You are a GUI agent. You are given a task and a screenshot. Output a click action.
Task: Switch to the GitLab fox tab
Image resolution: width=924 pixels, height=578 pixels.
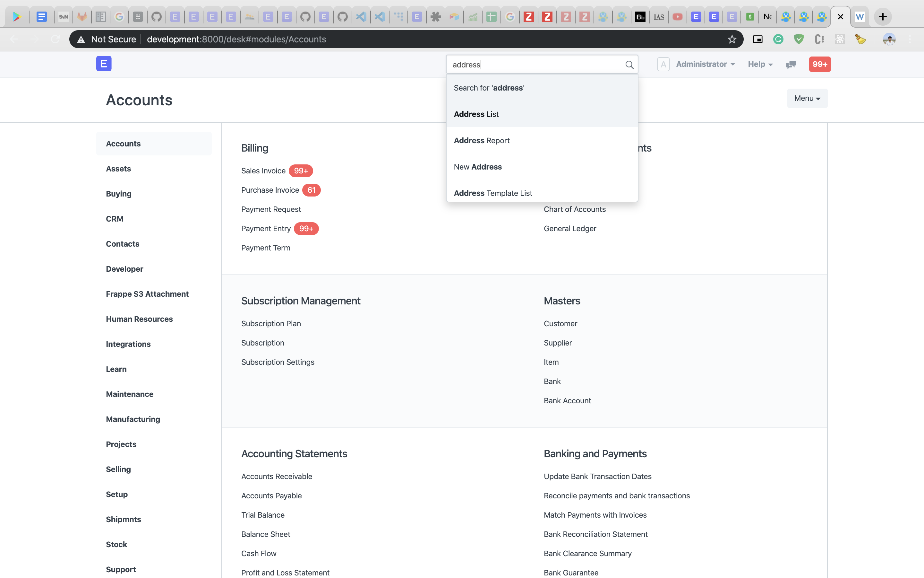pos(82,17)
